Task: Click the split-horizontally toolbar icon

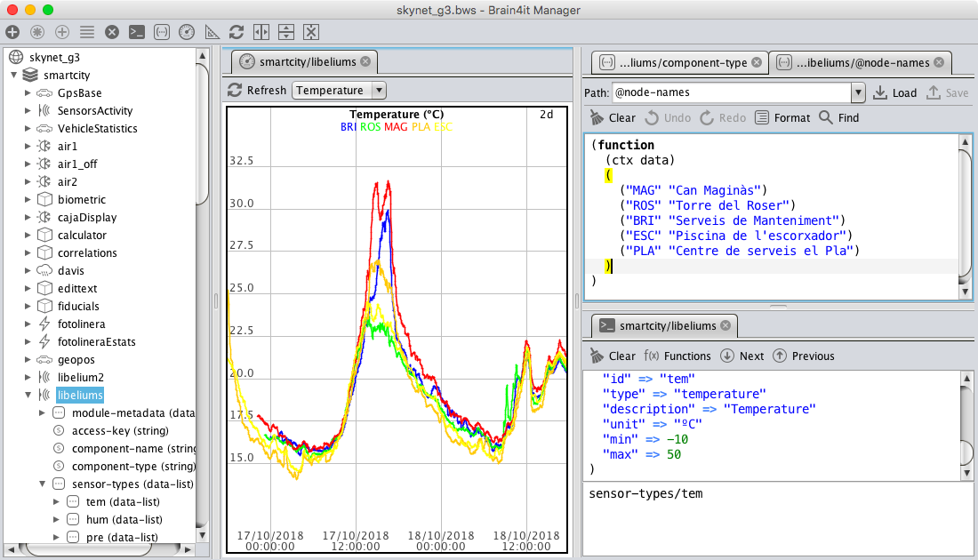Action: [261, 32]
